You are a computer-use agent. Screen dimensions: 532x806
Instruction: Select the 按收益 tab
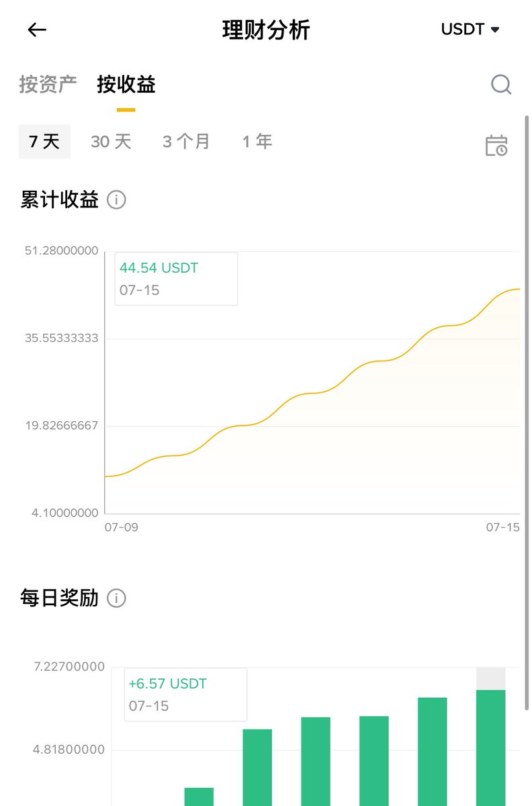point(126,85)
